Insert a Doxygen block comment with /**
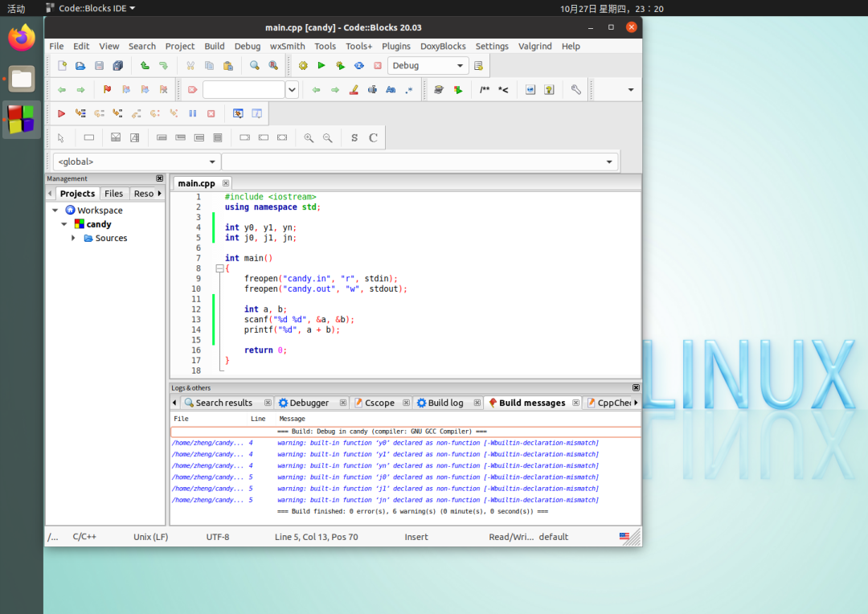This screenshot has width=868, height=614. 485,90
